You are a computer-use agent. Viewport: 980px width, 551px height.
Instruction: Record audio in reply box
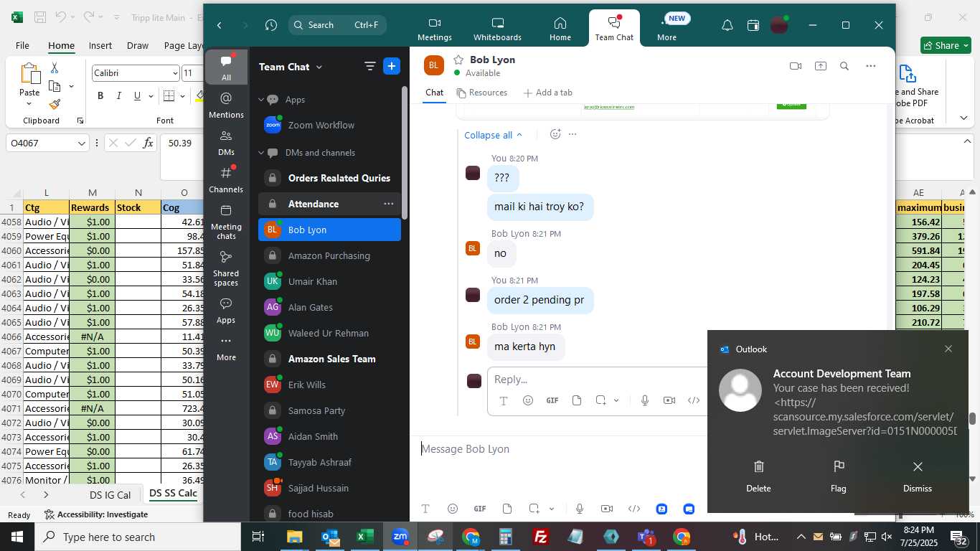click(645, 400)
